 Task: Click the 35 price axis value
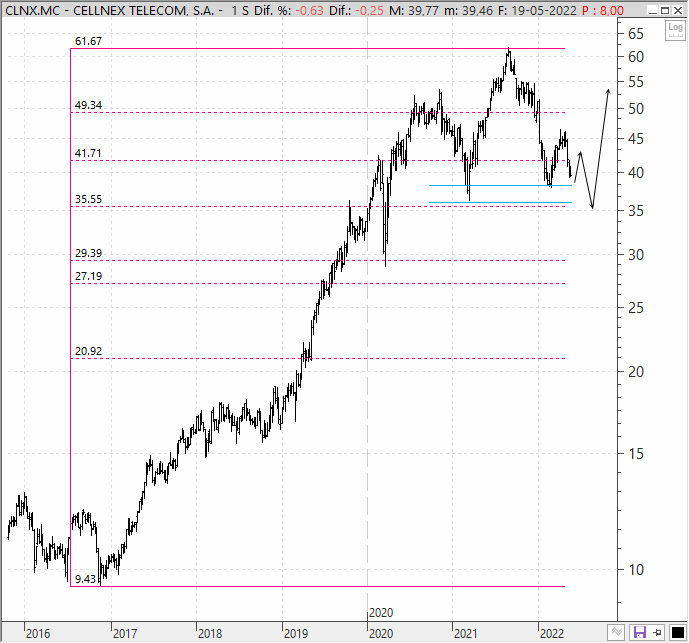[x=636, y=211]
